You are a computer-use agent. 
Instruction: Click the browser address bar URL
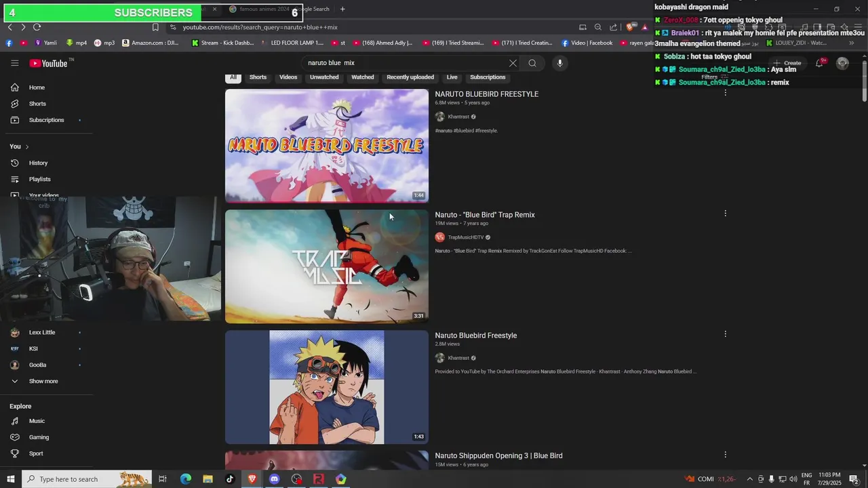(260, 27)
